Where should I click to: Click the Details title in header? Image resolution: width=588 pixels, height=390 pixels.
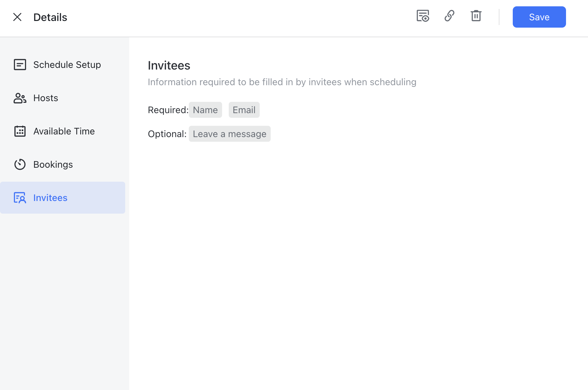click(50, 17)
